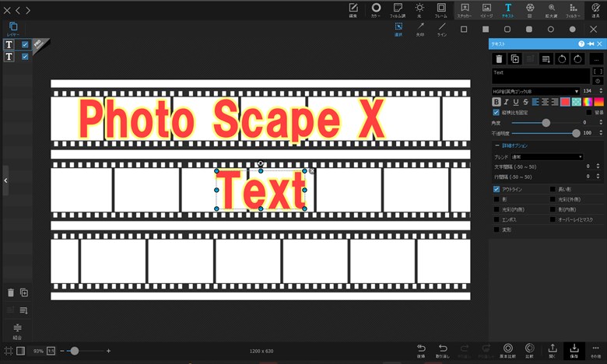Adjust font size 134 stepper
Screen dimensions: 607x364
pos(601,91)
